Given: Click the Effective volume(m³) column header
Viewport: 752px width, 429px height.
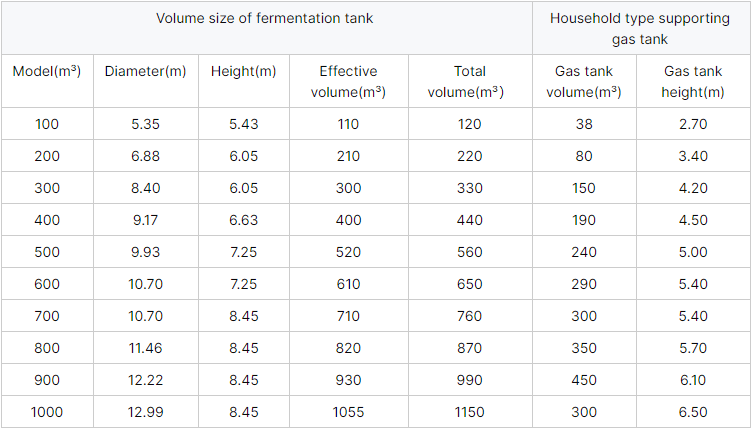Looking at the screenshot, I should tap(352, 82).
